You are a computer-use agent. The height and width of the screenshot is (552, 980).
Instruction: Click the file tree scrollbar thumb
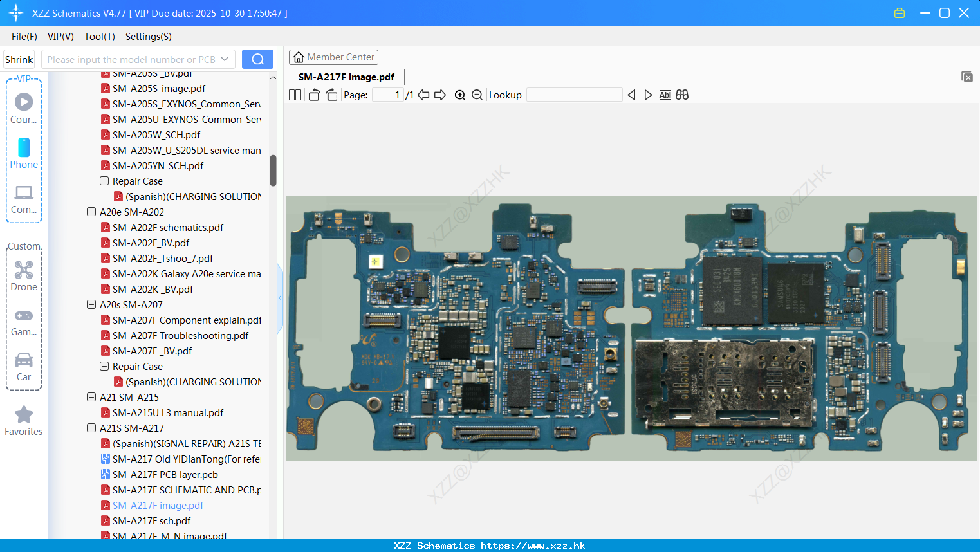[273, 170]
